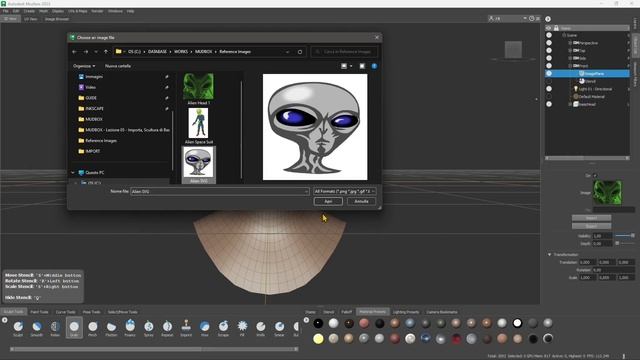This screenshot has height=360, width=640.
Task: Open INKSCAPE folder in sidebar
Action: (94, 109)
